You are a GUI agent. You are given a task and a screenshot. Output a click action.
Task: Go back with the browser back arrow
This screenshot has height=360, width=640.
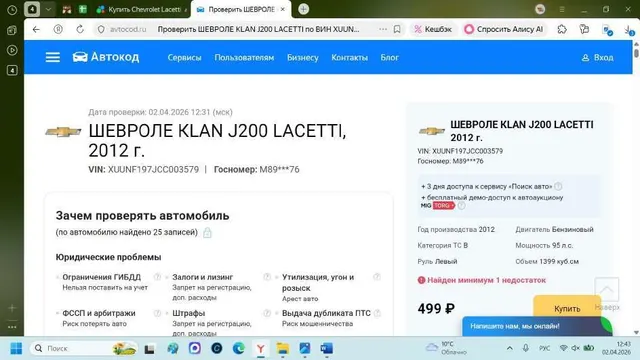pos(36,29)
